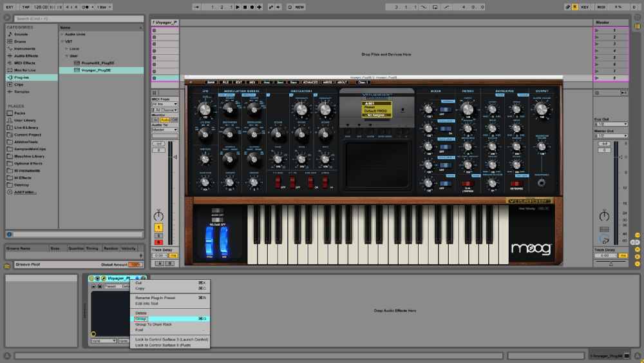Open the MIDI From All Ins dropdown
Image resolution: width=644 pixels, height=363 pixels.
click(165, 104)
